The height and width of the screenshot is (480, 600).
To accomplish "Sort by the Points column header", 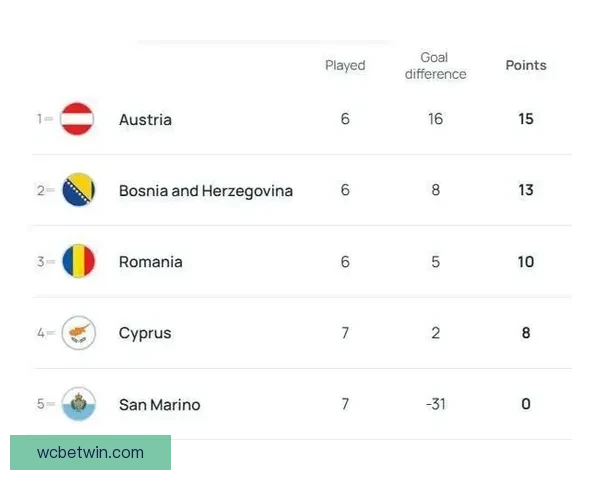I will point(526,66).
